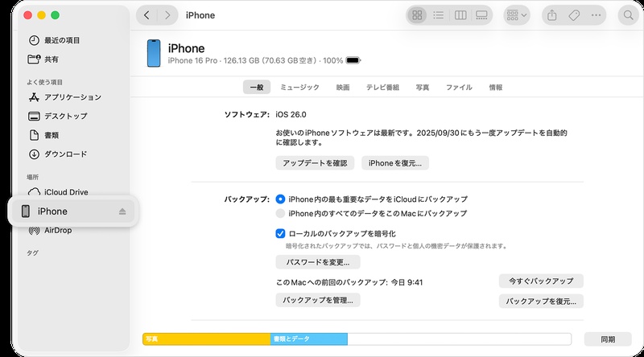This screenshot has width=644, height=357.
Task: Click the iPhone device image in header
Action: click(x=154, y=53)
